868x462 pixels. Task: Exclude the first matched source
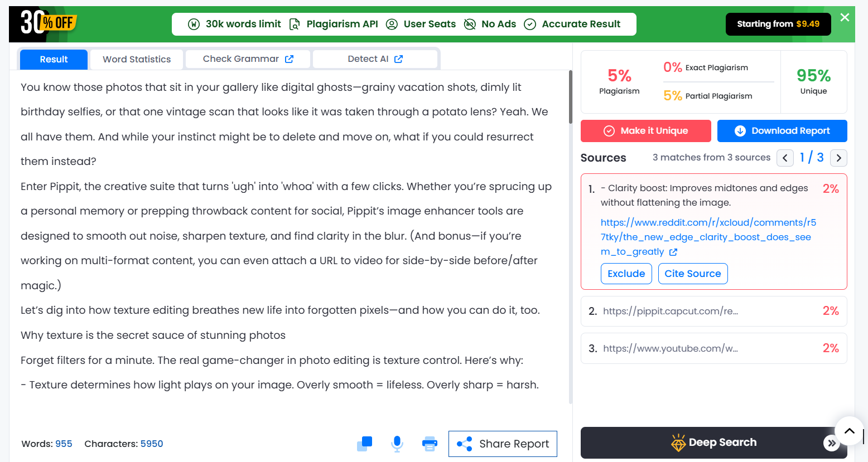point(626,274)
